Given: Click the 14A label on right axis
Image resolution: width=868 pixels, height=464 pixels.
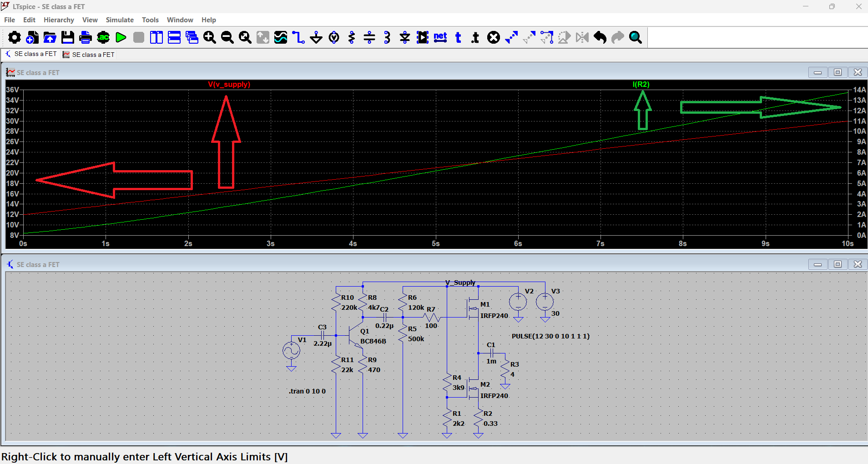Looking at the screenshot, I should point(859,90).
